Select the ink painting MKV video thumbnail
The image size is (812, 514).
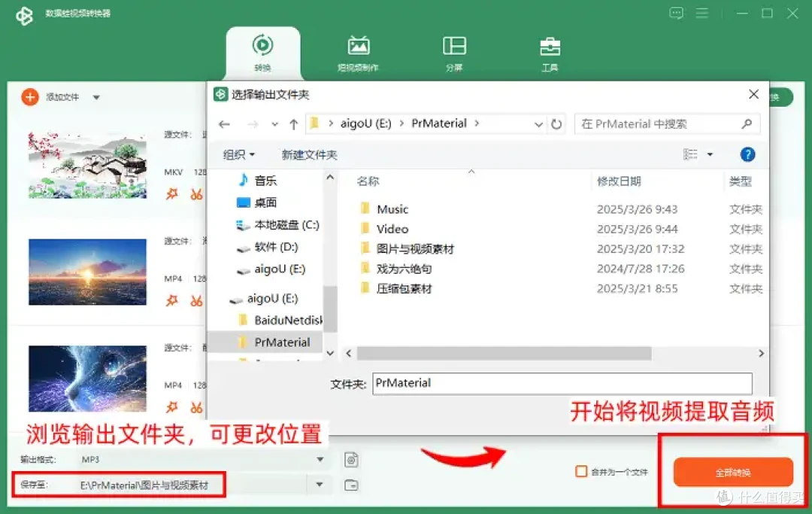pyautogui.click(x=87, y=166)
